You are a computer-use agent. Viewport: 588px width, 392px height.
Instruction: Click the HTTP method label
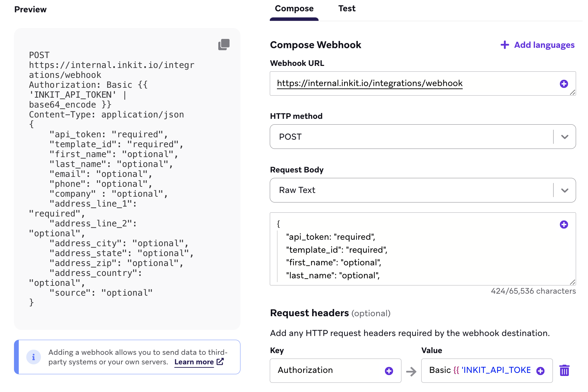[296, 116]
